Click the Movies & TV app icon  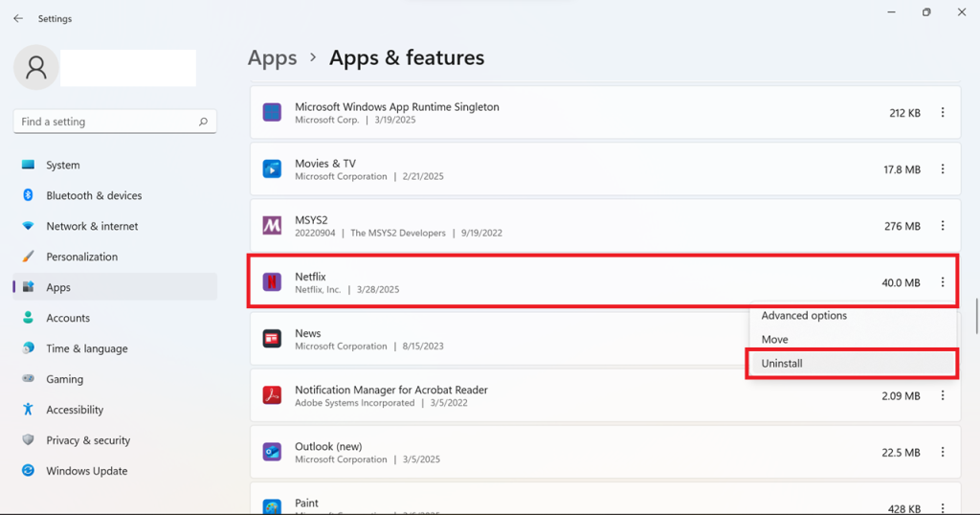(272, 169)
